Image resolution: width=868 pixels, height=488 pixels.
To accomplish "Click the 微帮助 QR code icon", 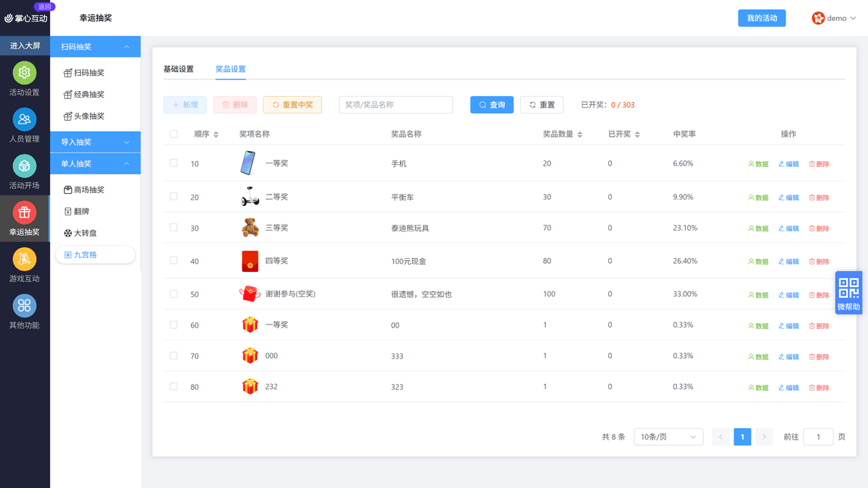I will 849,288.
